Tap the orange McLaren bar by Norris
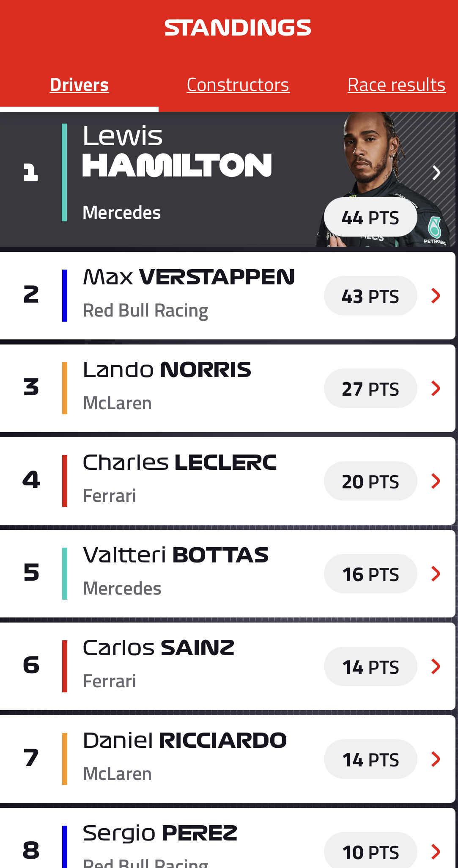The image size is (458, 868). pyautogui.click(x=65, y=388)
